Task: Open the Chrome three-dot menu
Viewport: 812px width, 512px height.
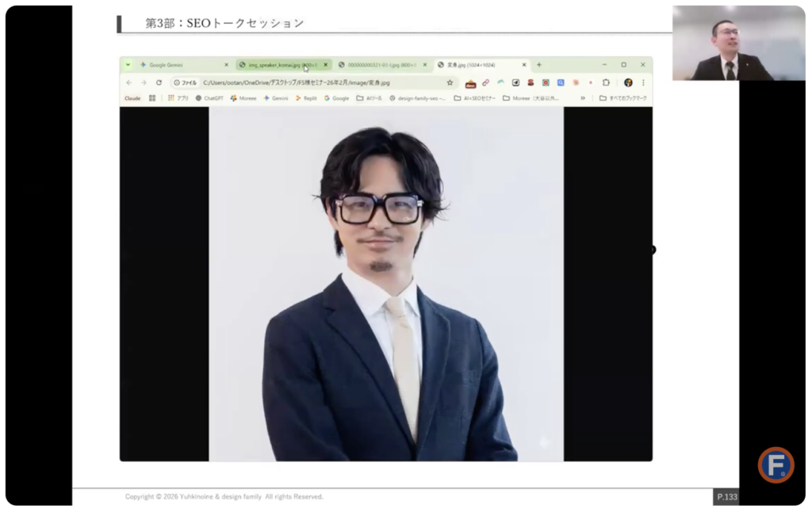Action: [x=643, y=82]
